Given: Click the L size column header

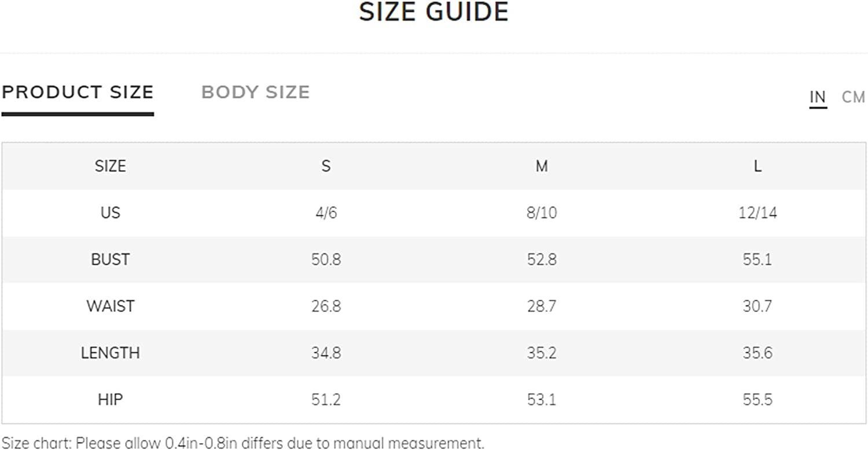Looking at the screenshot, I should (x=757, y=167).
